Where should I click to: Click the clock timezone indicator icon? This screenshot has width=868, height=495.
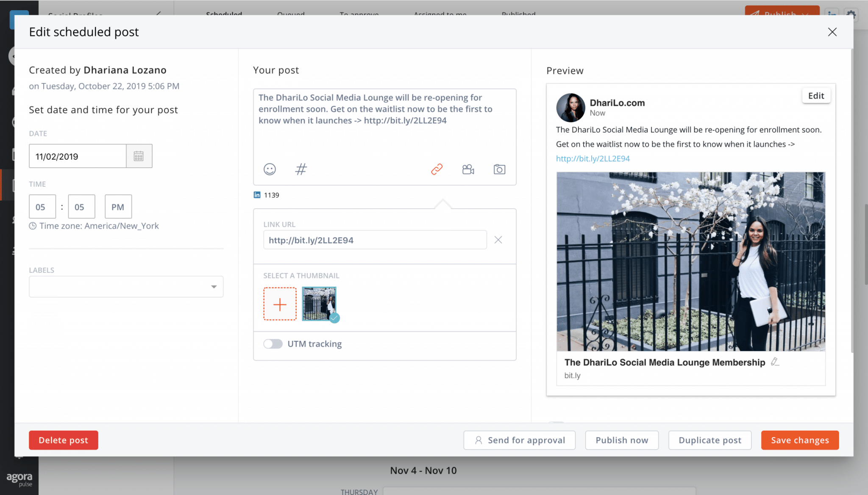[33, 225]
